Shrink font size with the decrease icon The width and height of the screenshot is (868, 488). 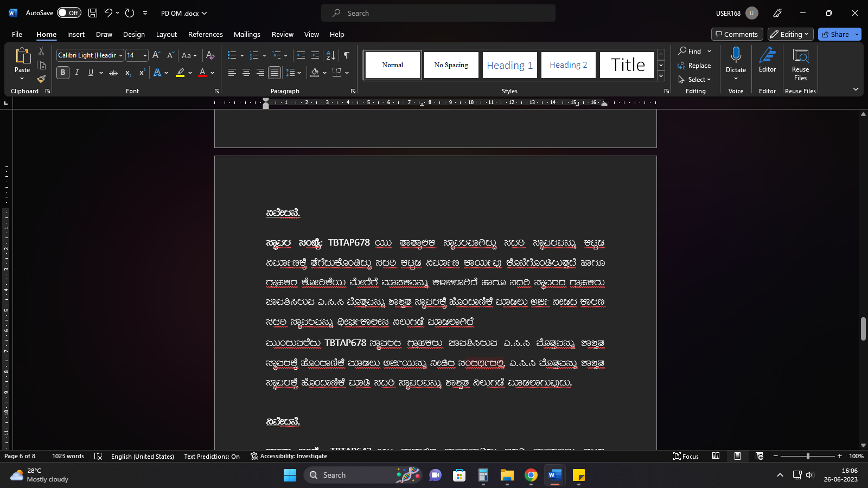pos(170,55)
